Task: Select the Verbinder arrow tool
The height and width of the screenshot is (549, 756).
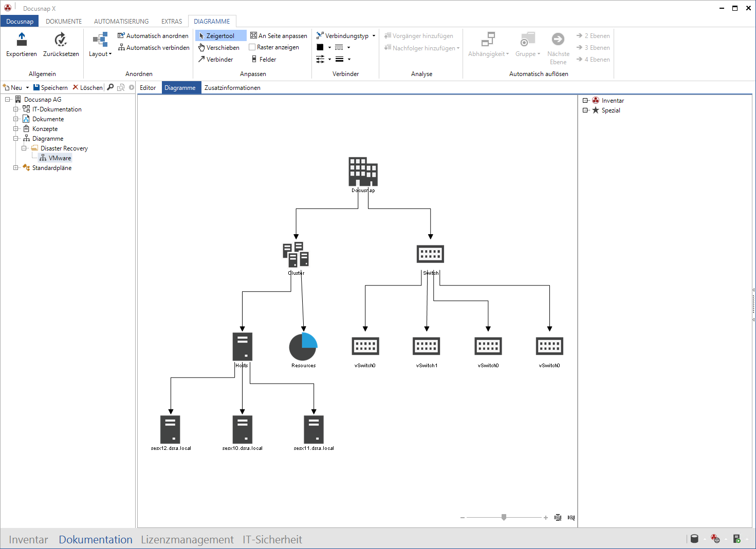Action: [x=216, y=60]
